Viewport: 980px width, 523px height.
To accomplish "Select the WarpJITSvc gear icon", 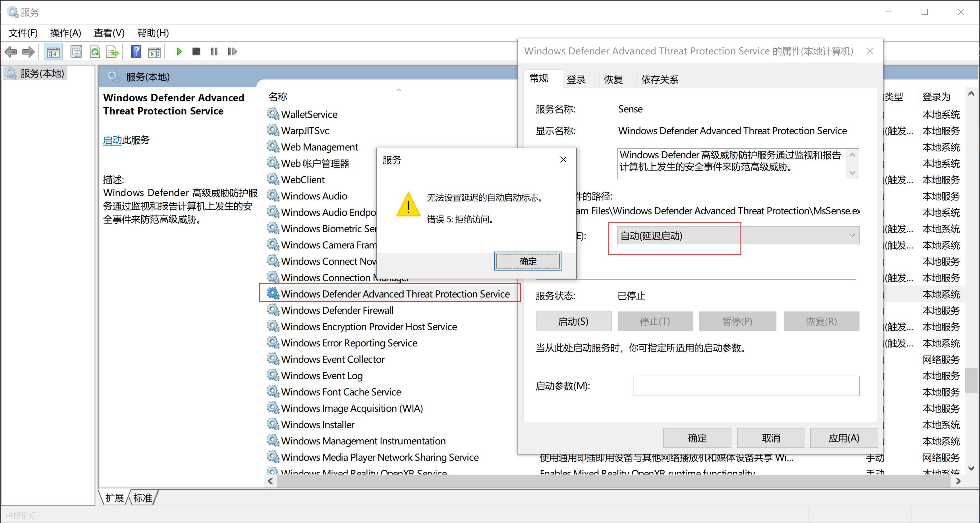I will [x=273, y=130].
